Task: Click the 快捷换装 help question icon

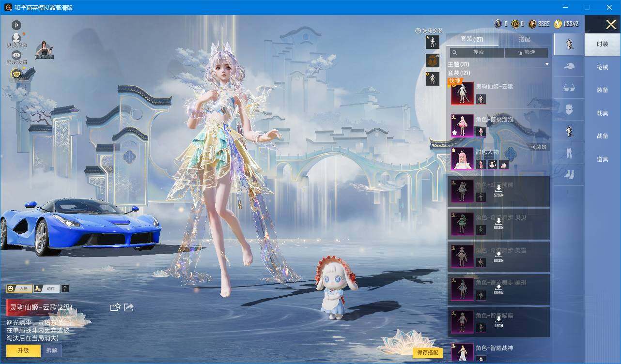Action: coord(418,31)
